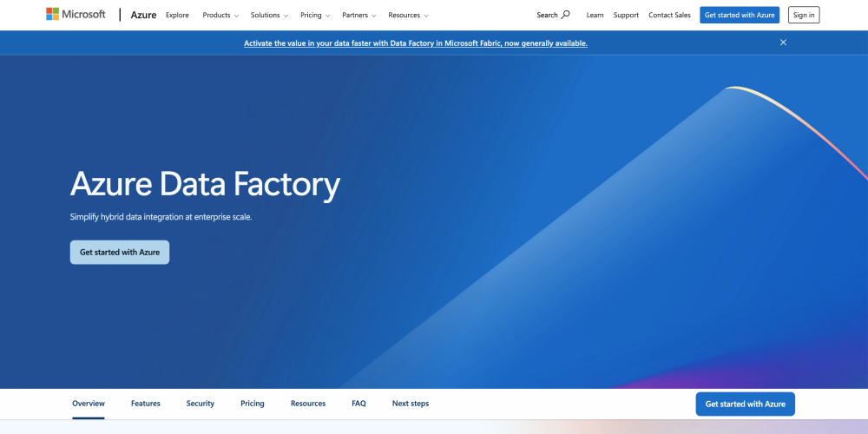Viewport: 868px width, 434px height.
Task: Expand the Resources dropdown in header
Action: click(408, 15)
